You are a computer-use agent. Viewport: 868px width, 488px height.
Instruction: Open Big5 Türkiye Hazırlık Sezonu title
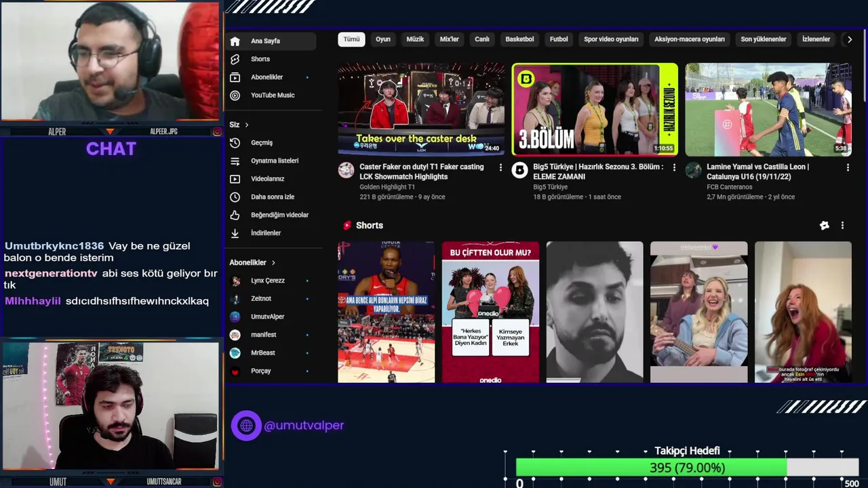pyautogui.click(x=598, y=171)
